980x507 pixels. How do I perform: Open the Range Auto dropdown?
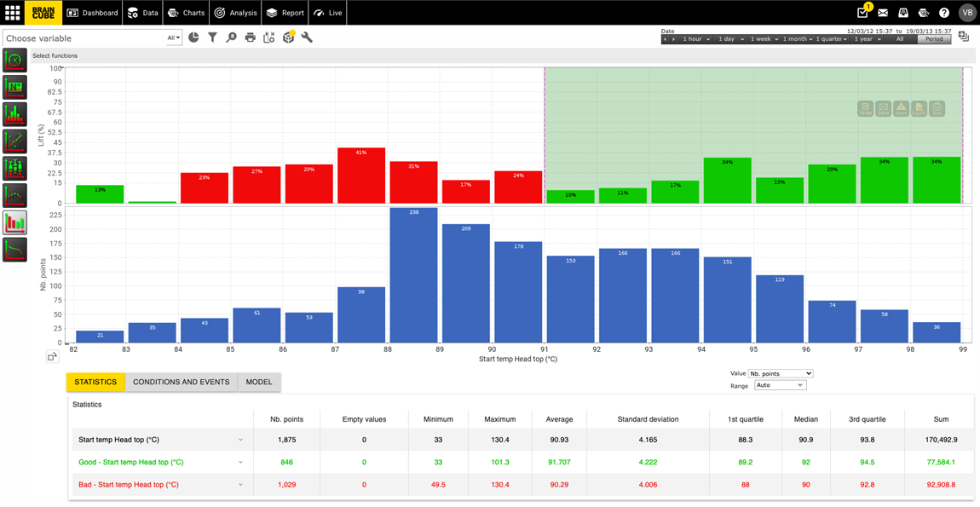pos(780,385)
